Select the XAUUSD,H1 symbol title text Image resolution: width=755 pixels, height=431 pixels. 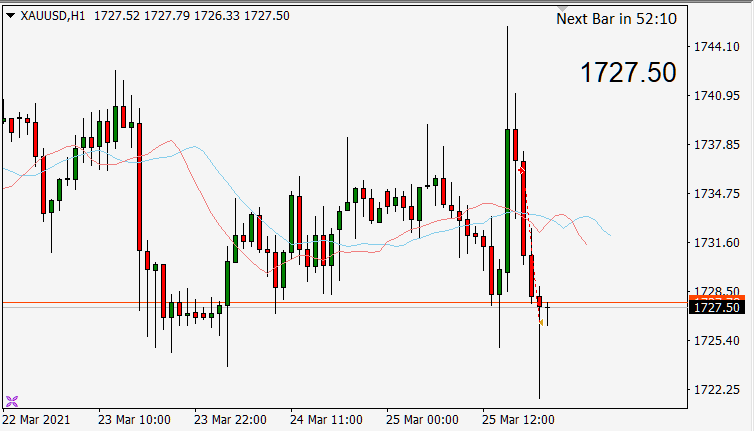coord(53,16)
